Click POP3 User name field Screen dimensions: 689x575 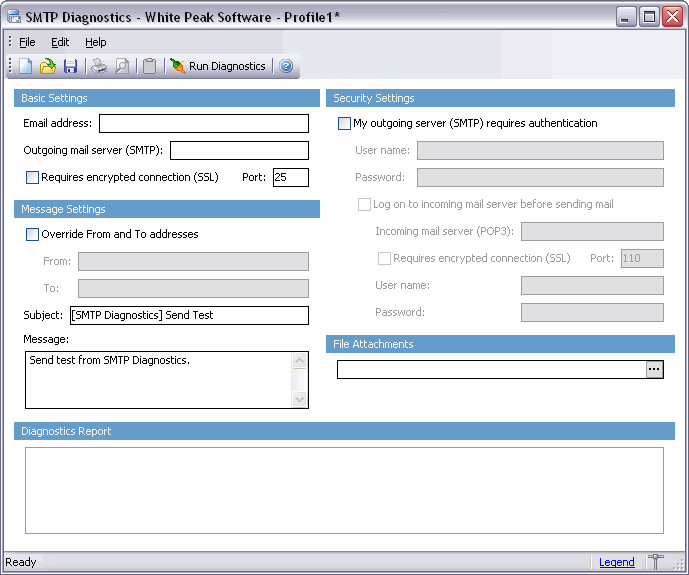tap(592, 286)
